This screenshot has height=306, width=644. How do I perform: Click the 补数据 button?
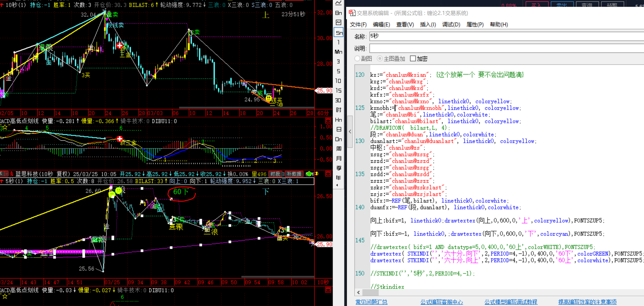click(x=294, y=174)
